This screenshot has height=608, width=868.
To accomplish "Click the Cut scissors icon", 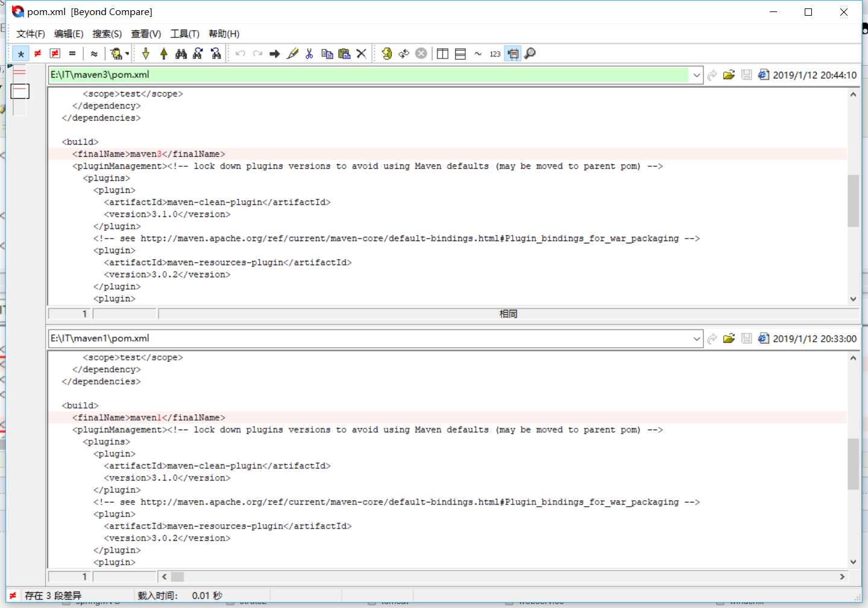I will tap(309, 54).
